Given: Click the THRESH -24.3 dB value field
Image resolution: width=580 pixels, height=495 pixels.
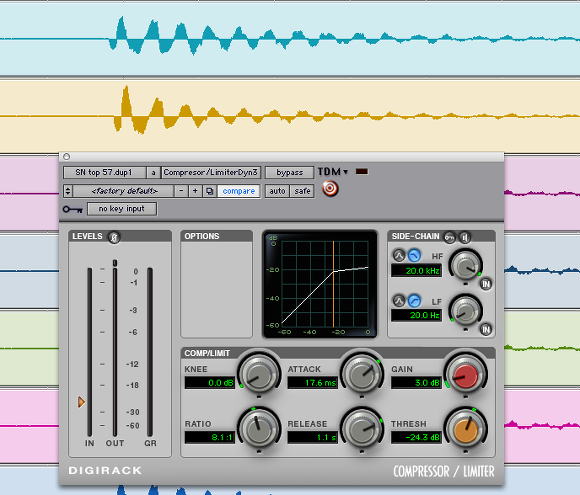Looking at the screenshot, I should pos(416,437).
